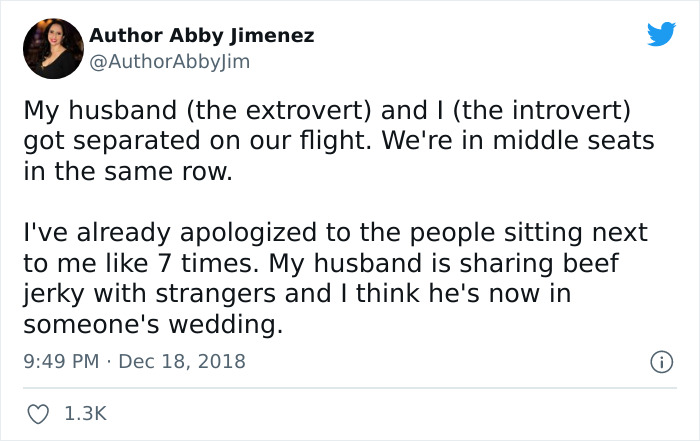Click the Twitter bird logo
The height and width of the screenshot is (441, 700).
[x=660, y=35]
